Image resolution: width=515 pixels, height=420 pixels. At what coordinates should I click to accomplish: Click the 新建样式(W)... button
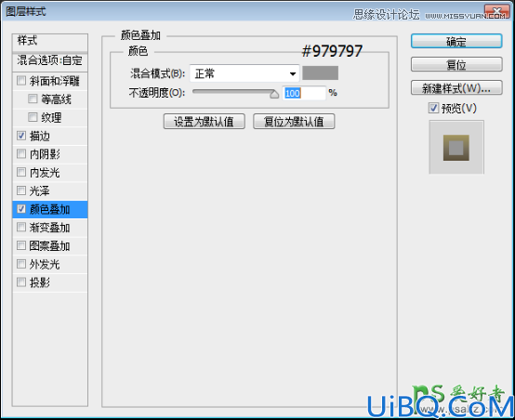456,87
